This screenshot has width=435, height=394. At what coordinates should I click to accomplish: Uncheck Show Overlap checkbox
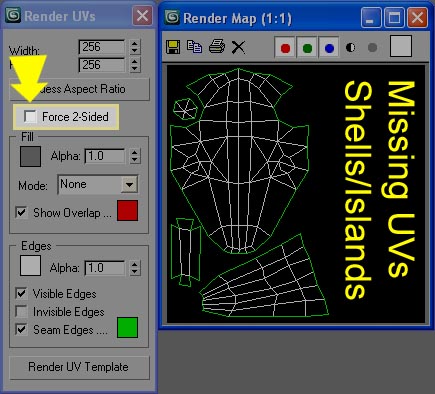(x=21, y=212)
